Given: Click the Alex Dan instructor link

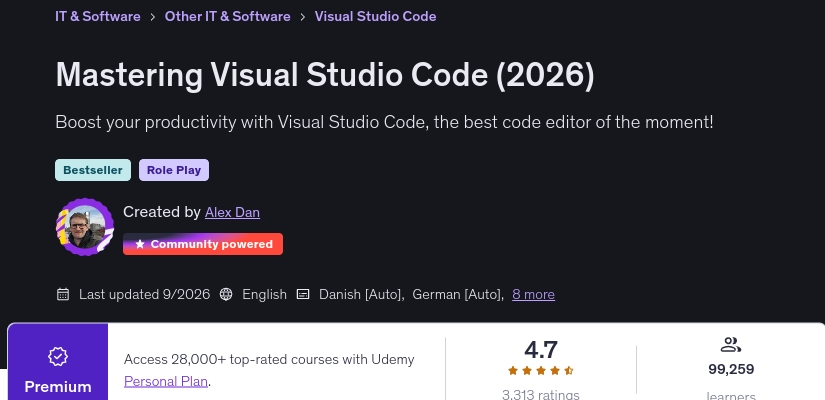Looking at the screenshot, I should (x=232, y=212).
